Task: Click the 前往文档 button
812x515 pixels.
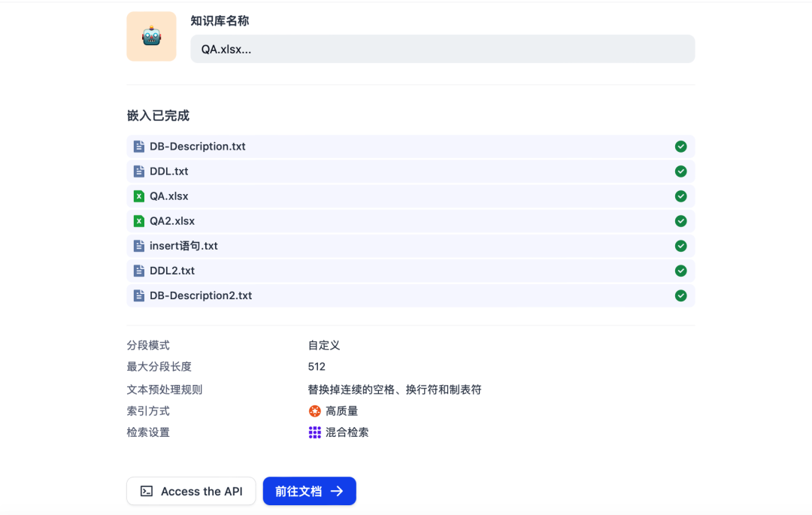Action: 309,491
